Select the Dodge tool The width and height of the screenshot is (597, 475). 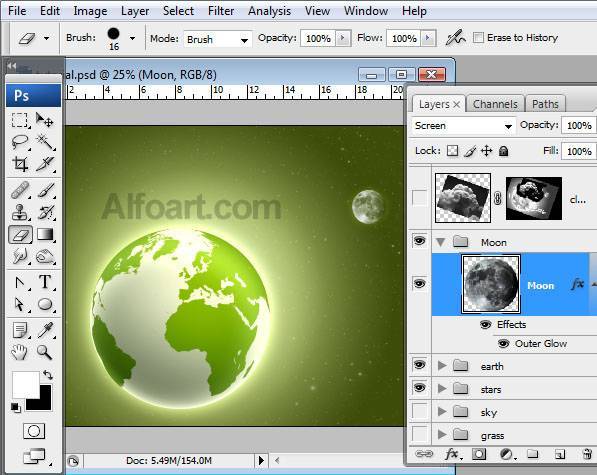coord(19,257)
